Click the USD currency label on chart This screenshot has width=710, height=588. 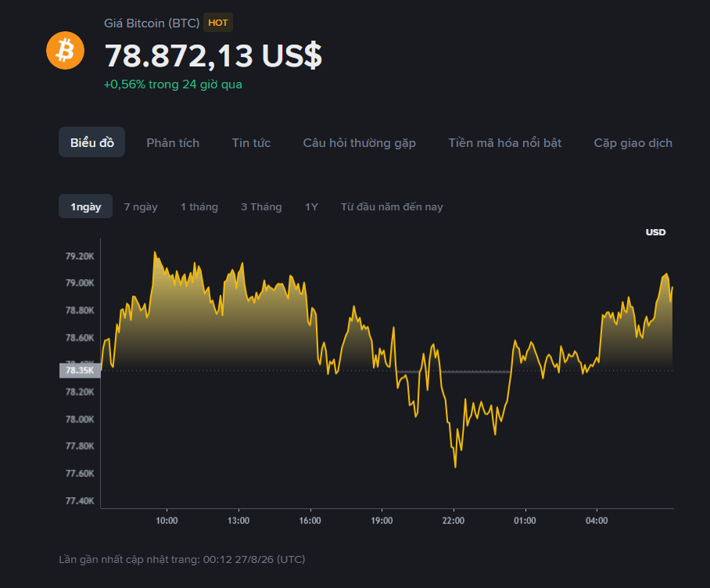tap(655, 232)
